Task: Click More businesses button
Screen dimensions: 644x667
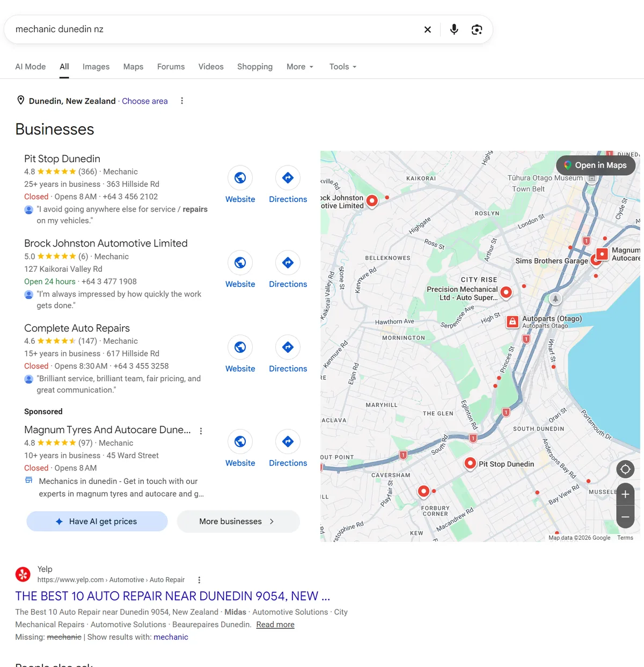Action: pyautogui.click(x=238, y=521)
